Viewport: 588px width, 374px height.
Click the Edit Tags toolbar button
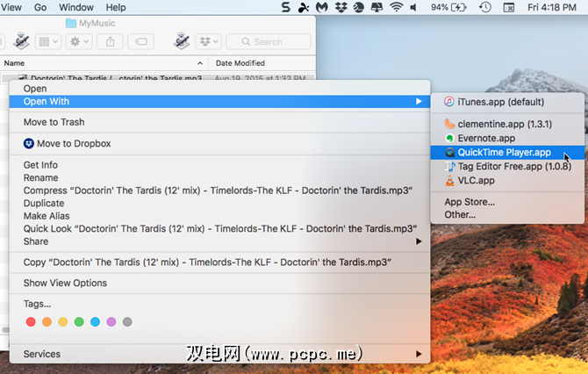point(140,41)
